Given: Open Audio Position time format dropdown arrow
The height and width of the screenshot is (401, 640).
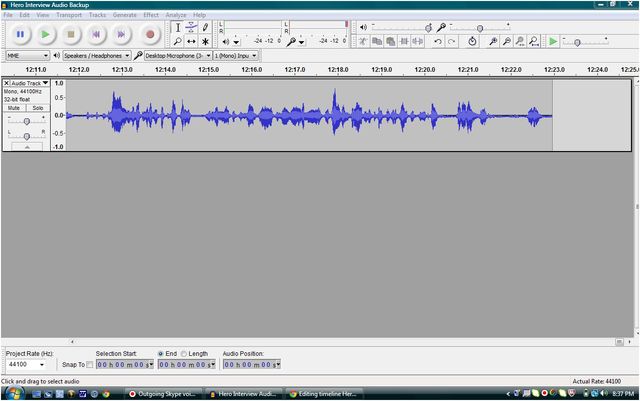Looking at the screenshot, I should (278, 365).
